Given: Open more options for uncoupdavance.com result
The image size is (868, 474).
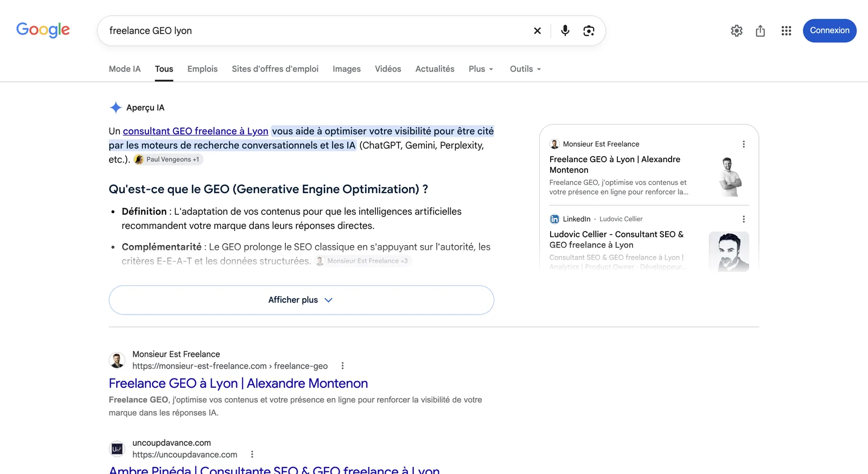Looking at the screenshot, I should (x=252, y=454).
